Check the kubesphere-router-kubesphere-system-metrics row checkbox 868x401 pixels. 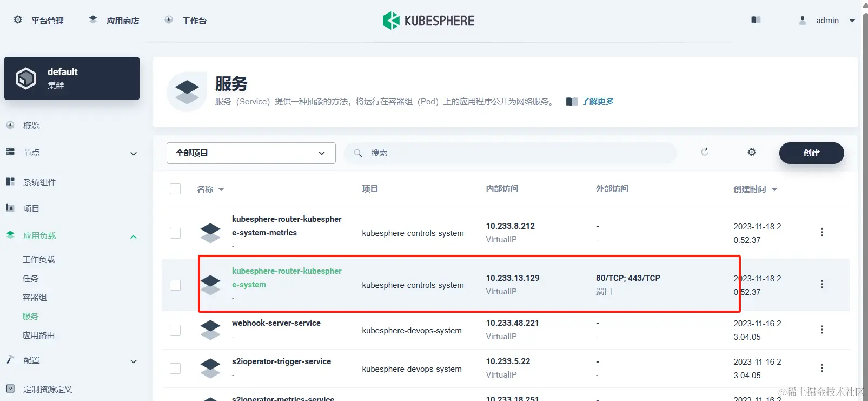pyautogui.click(x=175, y=233)
